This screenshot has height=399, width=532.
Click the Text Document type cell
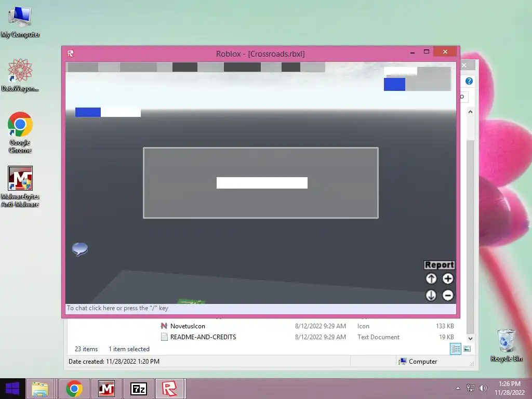coord(378,337)
